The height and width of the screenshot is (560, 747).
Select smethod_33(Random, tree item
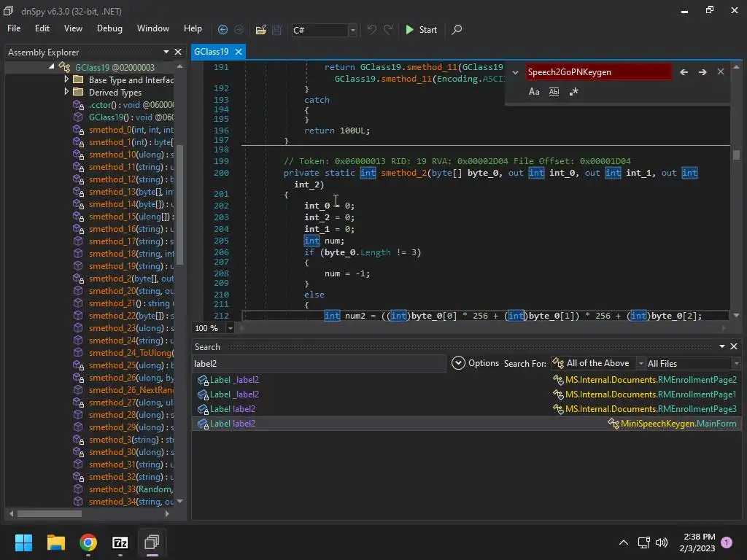(131, 489)
